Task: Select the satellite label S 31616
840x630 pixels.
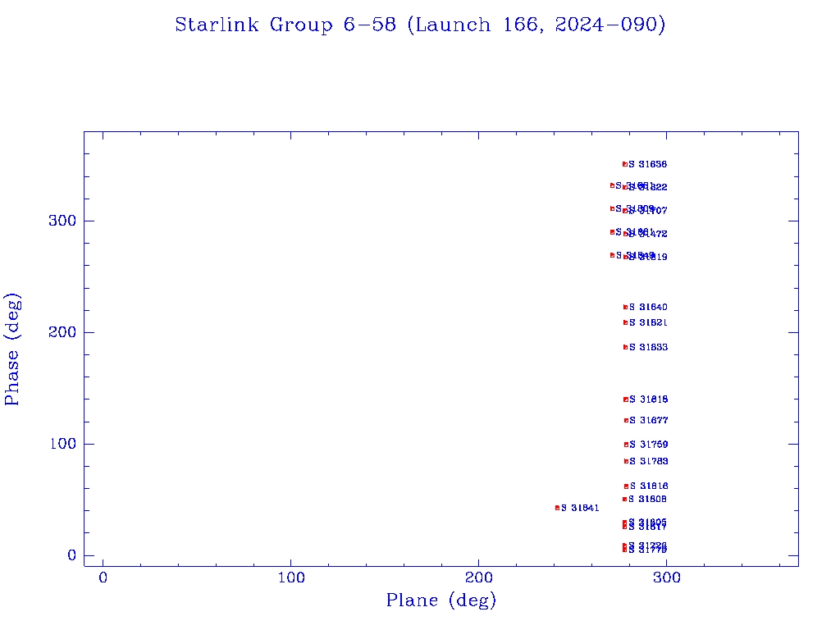Action: point(648,486)
